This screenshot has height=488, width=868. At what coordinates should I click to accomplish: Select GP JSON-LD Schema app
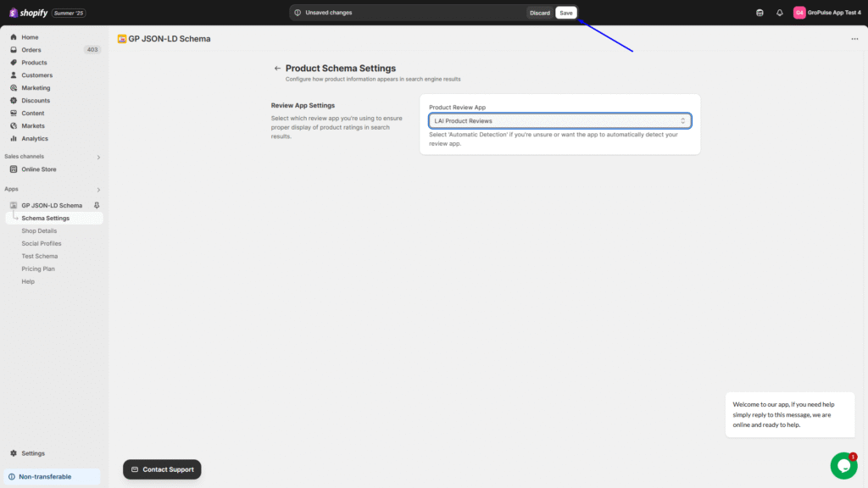tap(52, 205)
